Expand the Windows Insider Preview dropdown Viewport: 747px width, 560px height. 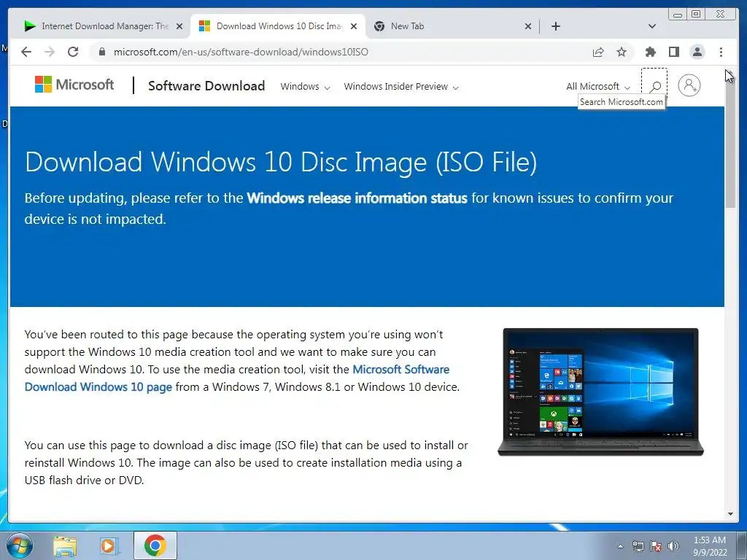pos(401,87)
